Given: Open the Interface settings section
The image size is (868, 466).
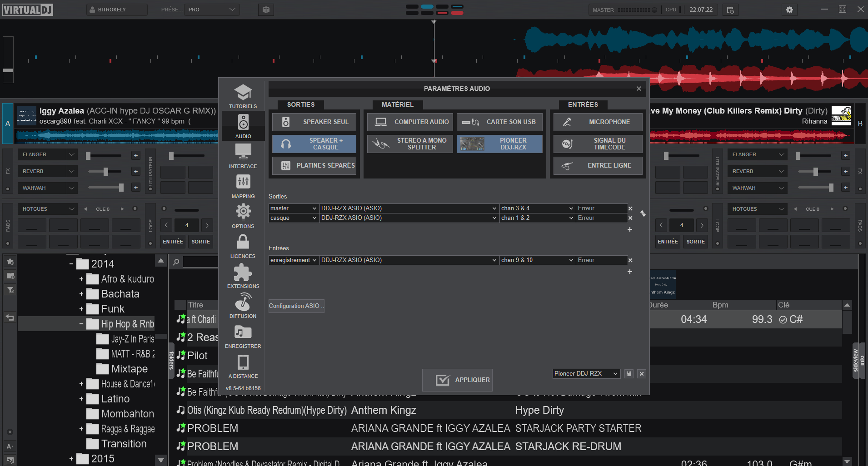Looking at the screenshot, I should (243, 156).
